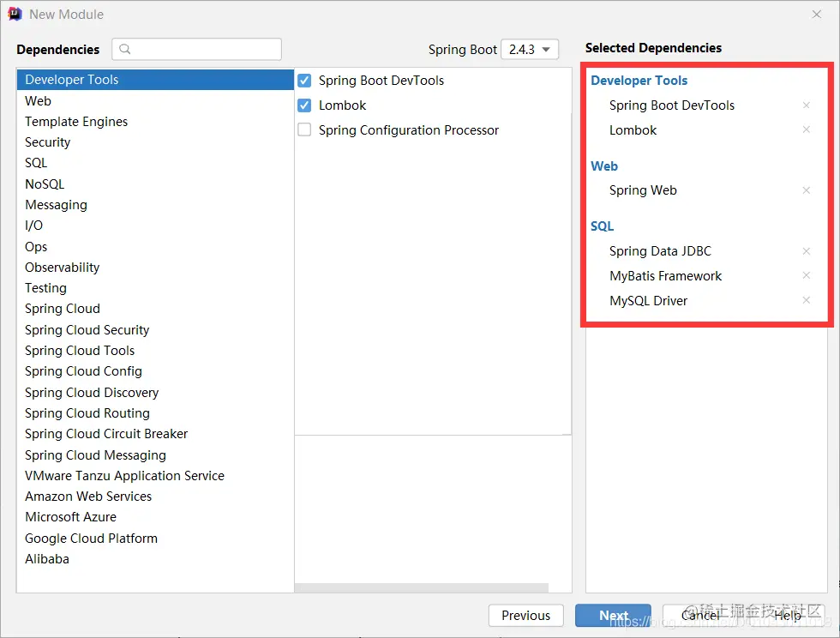The image size is (840, 638).
Task: Select the I/O category
Action: click(155, 226)
